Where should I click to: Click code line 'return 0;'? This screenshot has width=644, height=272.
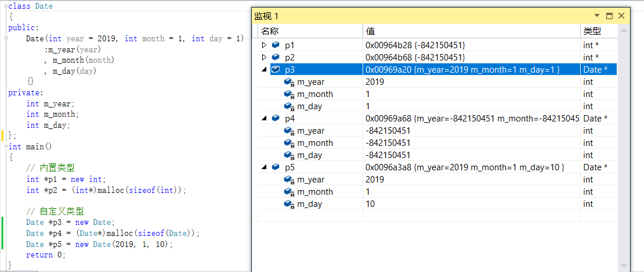coord(46,255)
